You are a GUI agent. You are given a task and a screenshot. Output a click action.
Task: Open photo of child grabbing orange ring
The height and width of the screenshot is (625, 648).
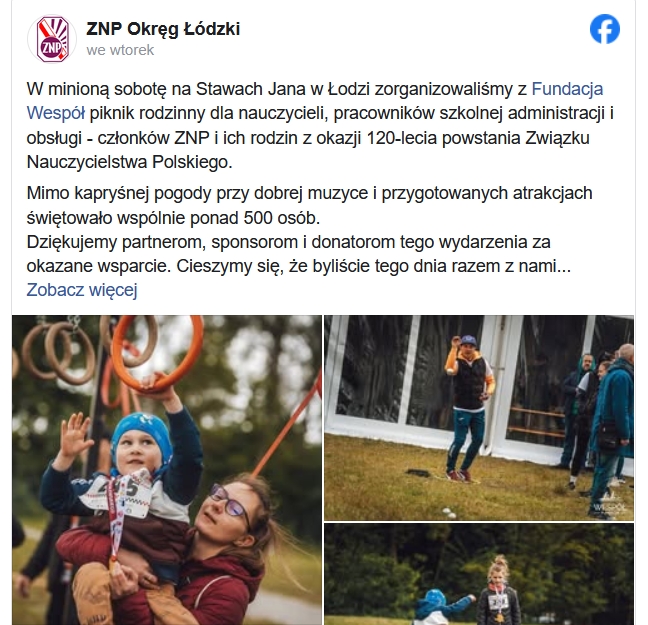pyautogui.click(x=167, y=470)
